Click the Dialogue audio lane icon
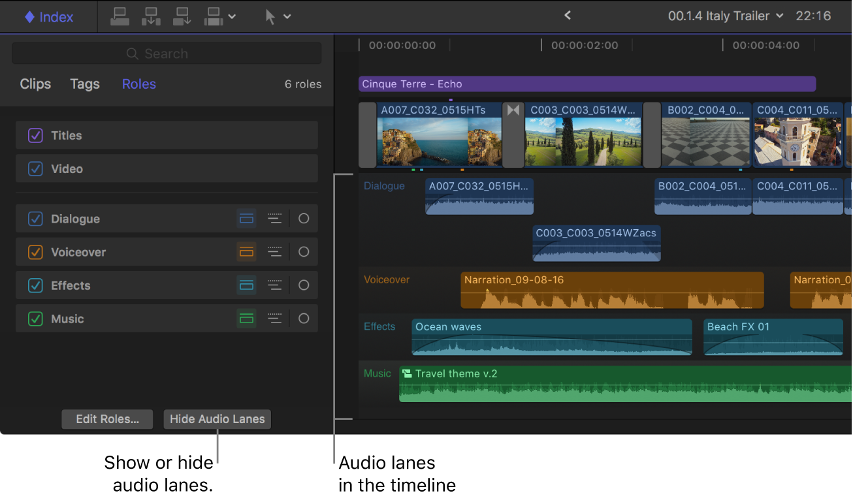 246,218
